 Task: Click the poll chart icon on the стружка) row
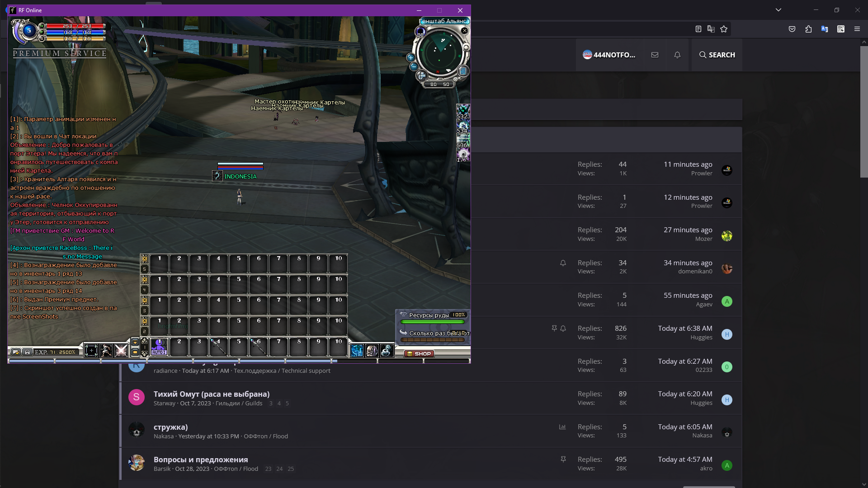coord(562,427)
